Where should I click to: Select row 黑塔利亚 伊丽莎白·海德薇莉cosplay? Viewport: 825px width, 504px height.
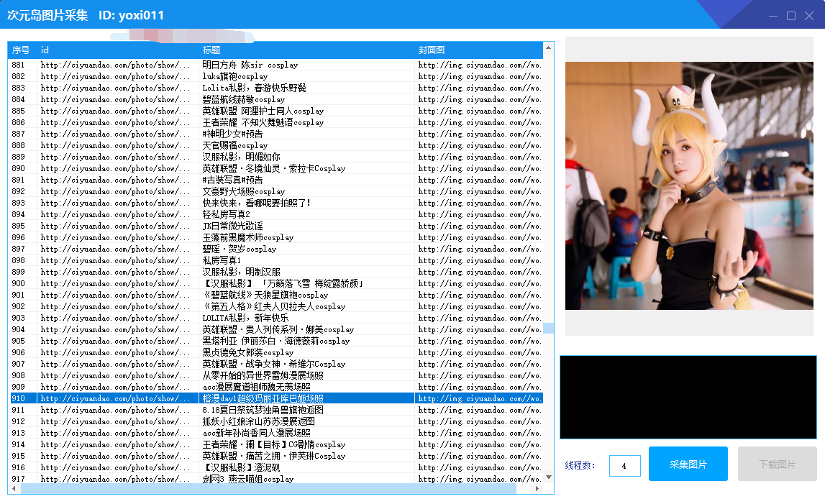pyautogui.click(x=275, y=341)
